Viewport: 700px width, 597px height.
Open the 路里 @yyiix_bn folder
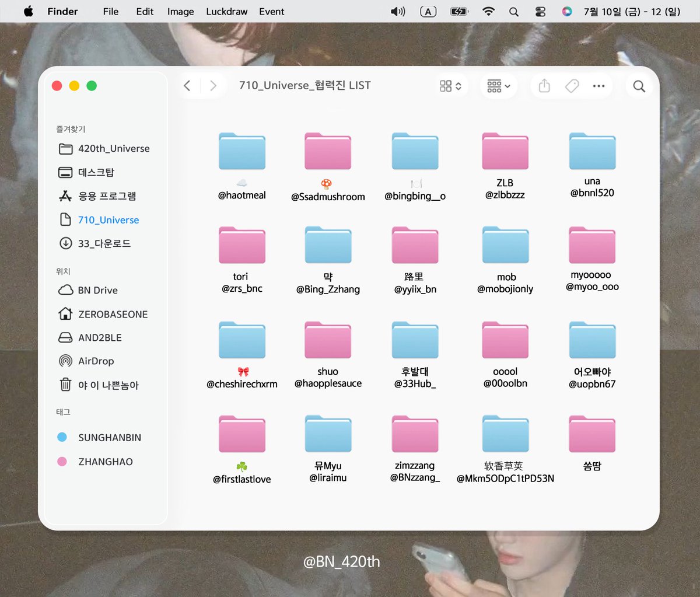(415, 245)
